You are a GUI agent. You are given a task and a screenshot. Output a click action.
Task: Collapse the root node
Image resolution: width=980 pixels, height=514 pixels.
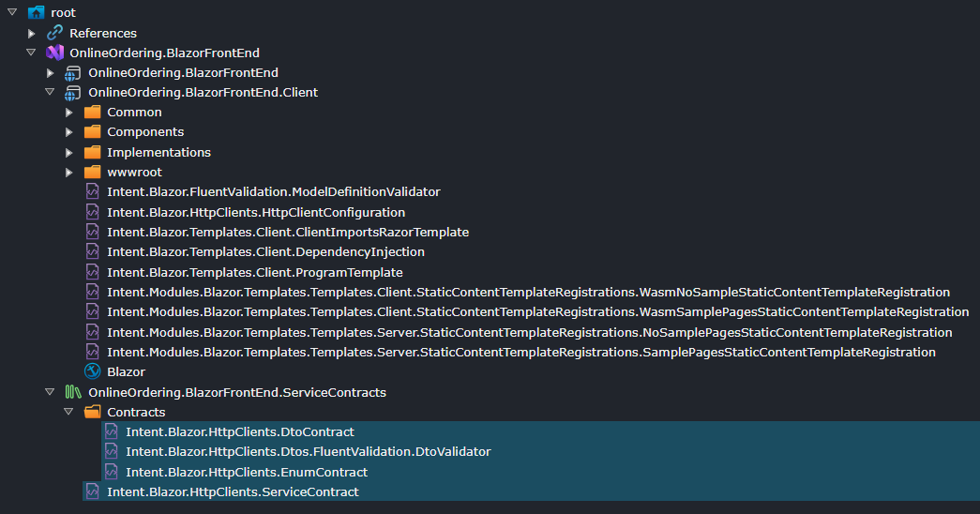[11, 13]
